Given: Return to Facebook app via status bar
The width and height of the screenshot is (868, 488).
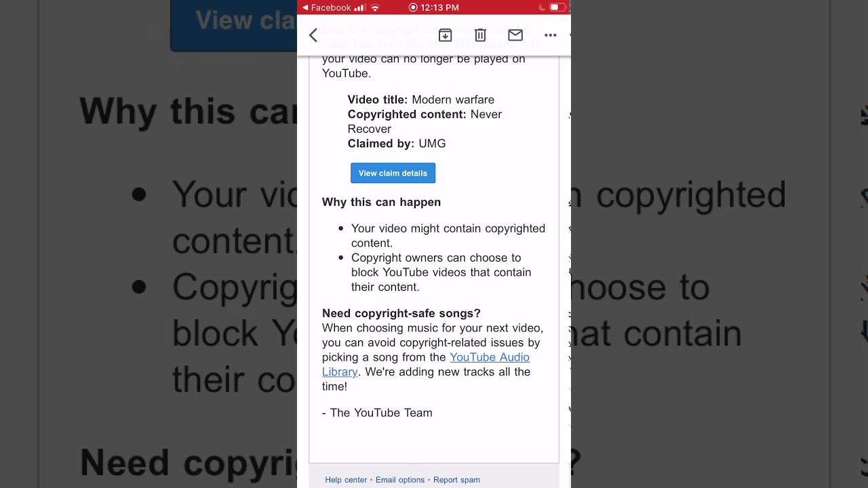Looking at the screenshot, I should 326,7.
